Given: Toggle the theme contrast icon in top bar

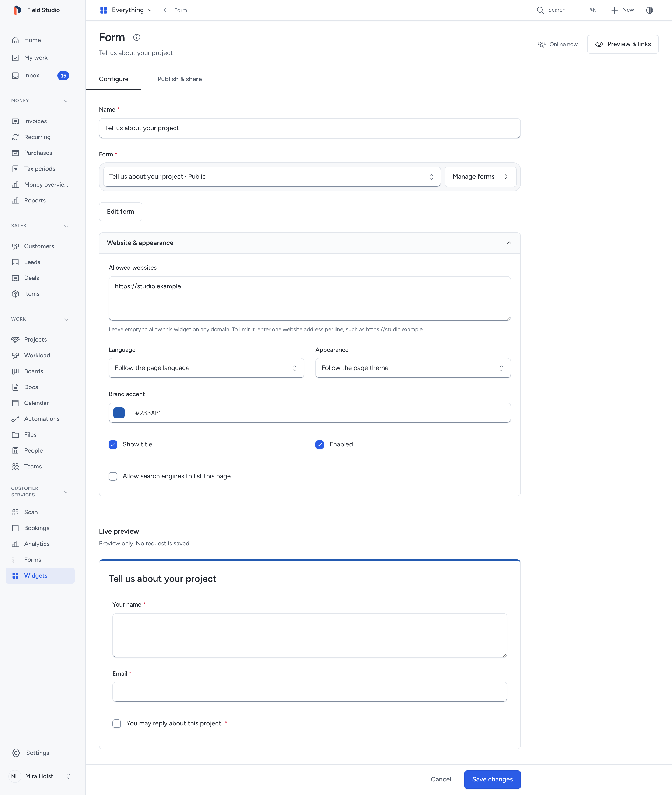Looking at the screenshot, I should point(650,10).
